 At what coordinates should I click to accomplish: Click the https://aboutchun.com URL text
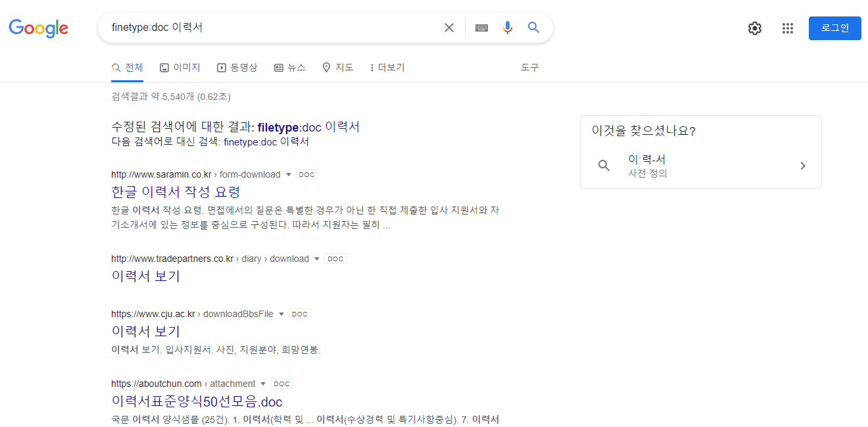click(x=157, y=384)
